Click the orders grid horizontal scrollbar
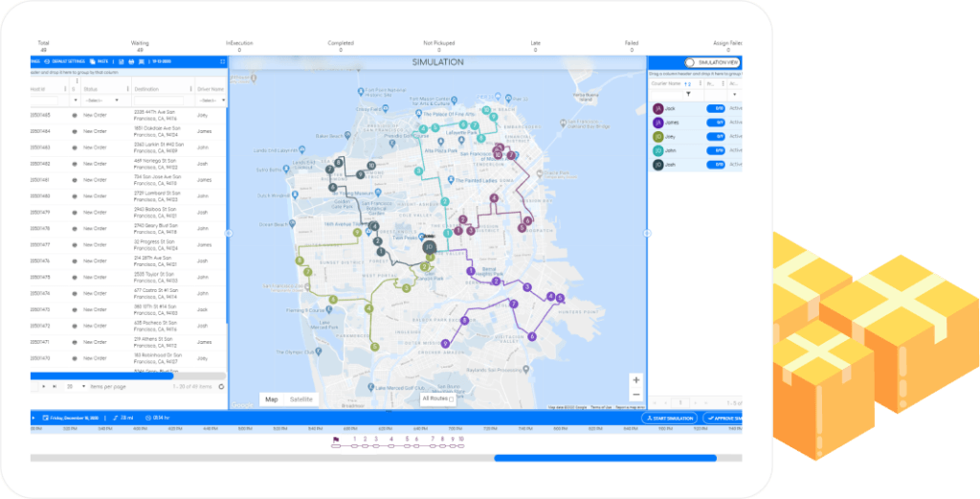Viewport: 980px width, 499px height. (101, 375)
